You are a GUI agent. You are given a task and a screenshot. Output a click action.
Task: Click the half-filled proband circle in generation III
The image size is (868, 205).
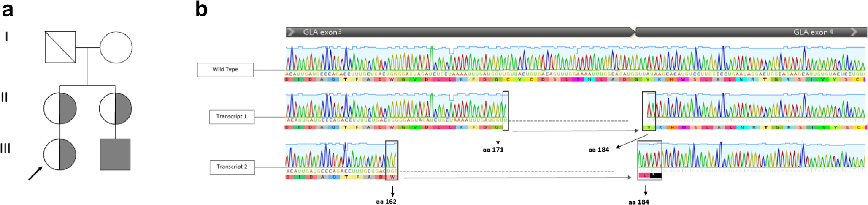[x=60, y=154]
